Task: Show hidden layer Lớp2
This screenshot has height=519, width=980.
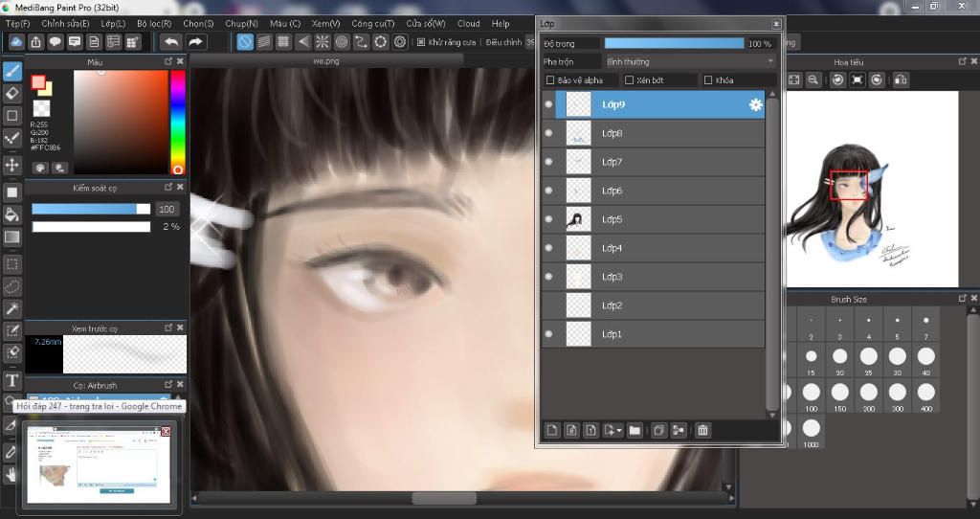Action: 548,305
